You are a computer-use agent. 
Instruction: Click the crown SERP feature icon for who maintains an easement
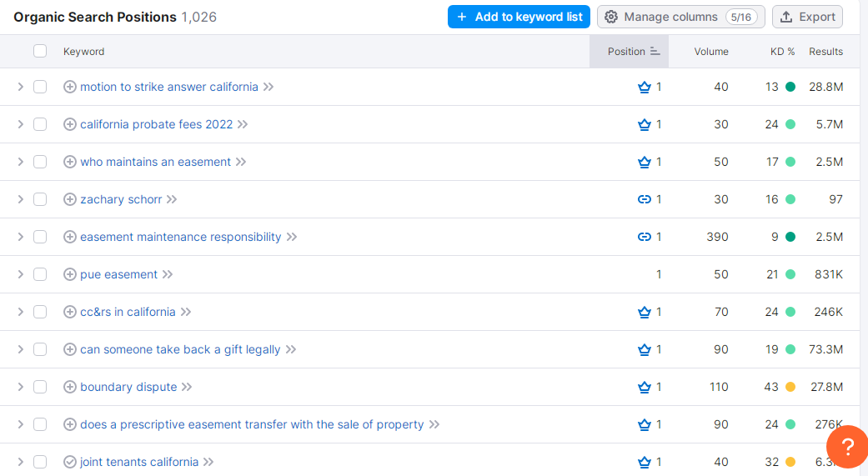[x=645, y=163]
